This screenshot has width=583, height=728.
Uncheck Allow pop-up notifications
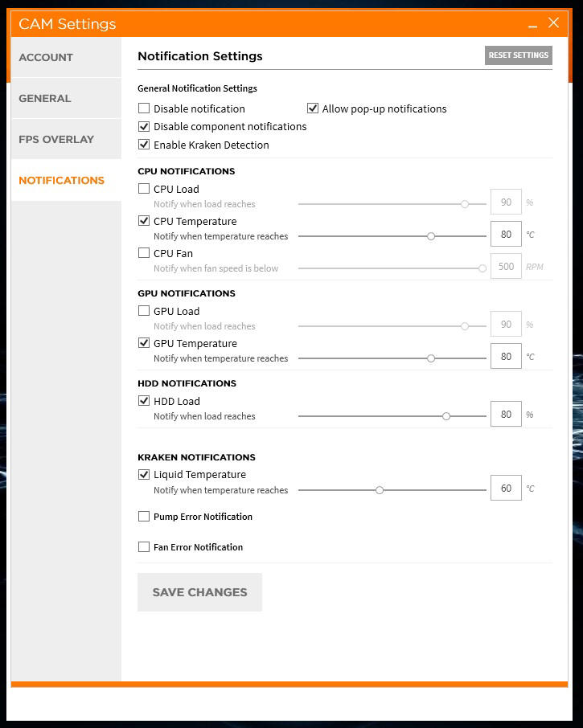313,108
